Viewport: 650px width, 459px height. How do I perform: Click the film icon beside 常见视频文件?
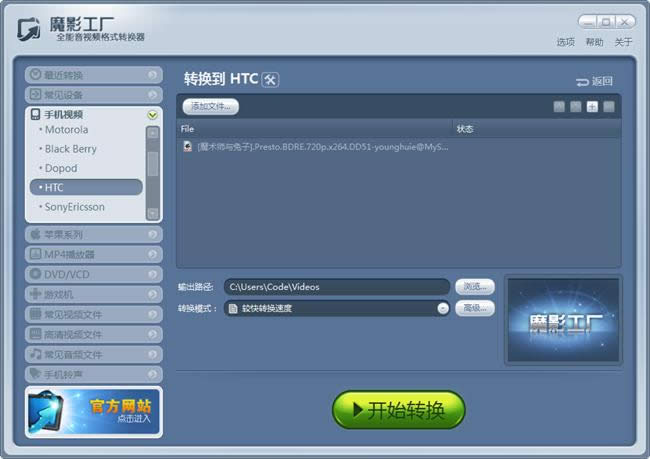point(36,314)
